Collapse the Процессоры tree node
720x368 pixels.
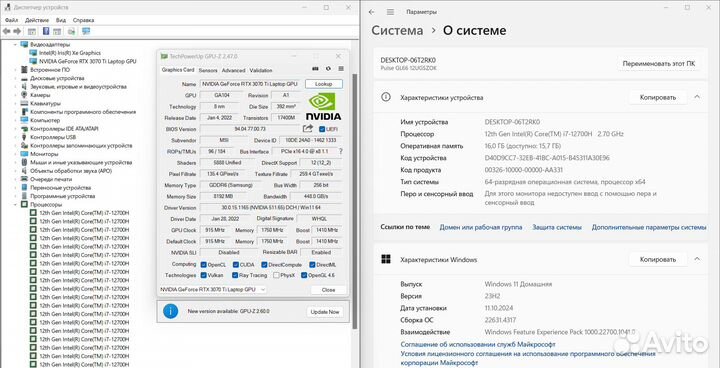click(x=15, y=204)
